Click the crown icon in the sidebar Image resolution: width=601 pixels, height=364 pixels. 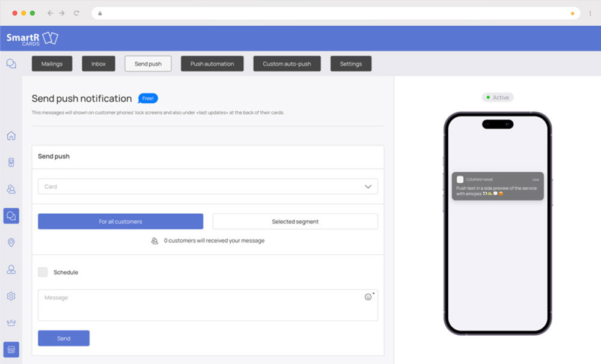tap(11, 323)
